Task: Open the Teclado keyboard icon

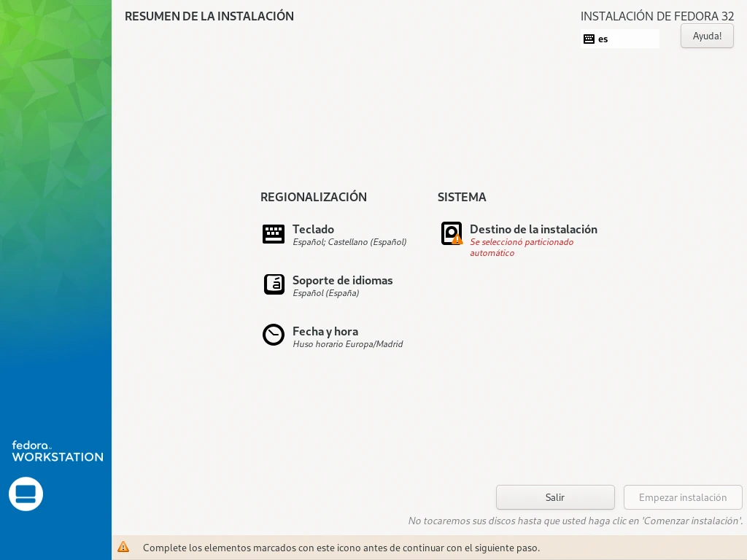Action: [x=274, y=234]
